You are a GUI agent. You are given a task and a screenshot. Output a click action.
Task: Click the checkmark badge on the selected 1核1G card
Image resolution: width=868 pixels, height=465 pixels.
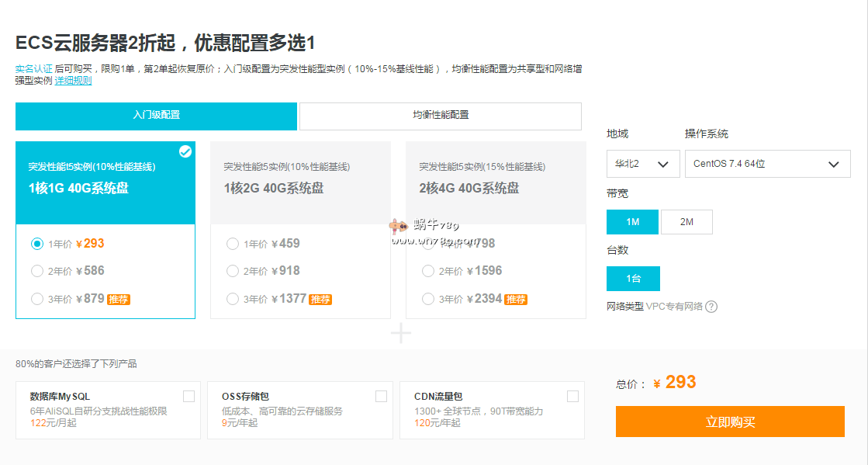click(x=185, y=151)
